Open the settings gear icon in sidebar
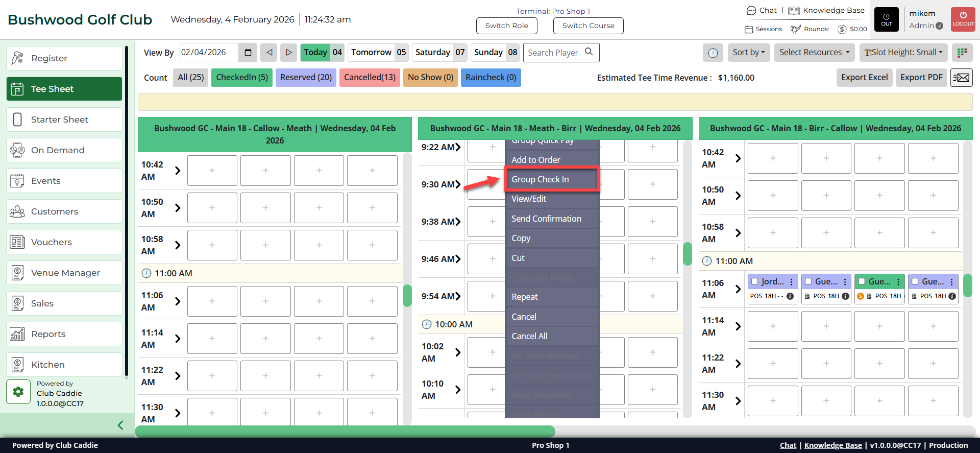This screenshot has height=453, width=980. coord(18,392)
